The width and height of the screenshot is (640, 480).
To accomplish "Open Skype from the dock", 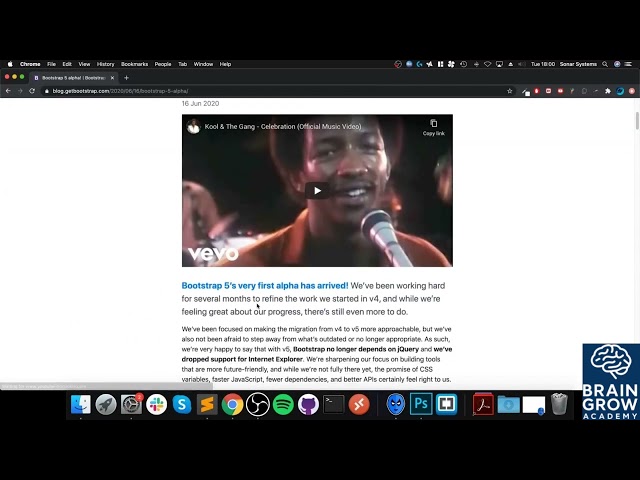I will point(182,404).
